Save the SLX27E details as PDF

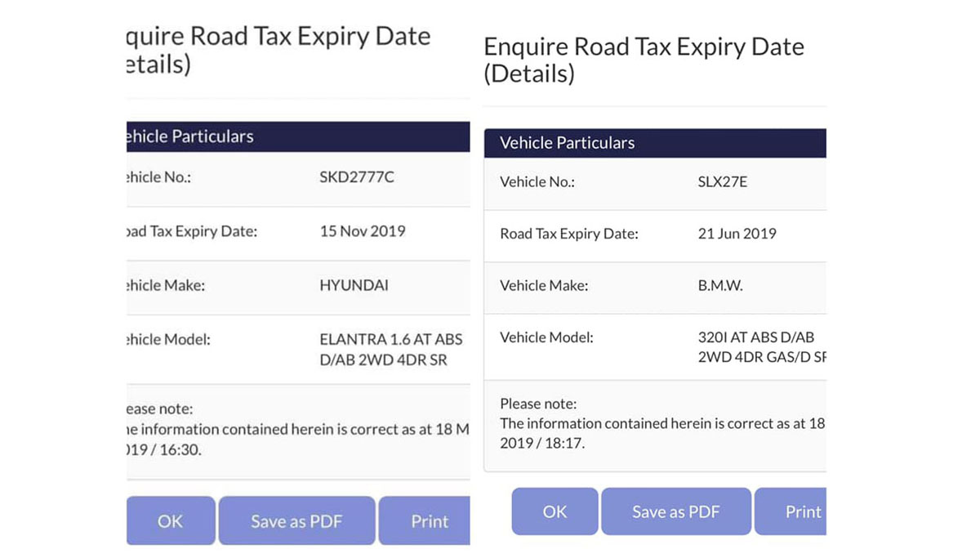[x=675, y=512]
